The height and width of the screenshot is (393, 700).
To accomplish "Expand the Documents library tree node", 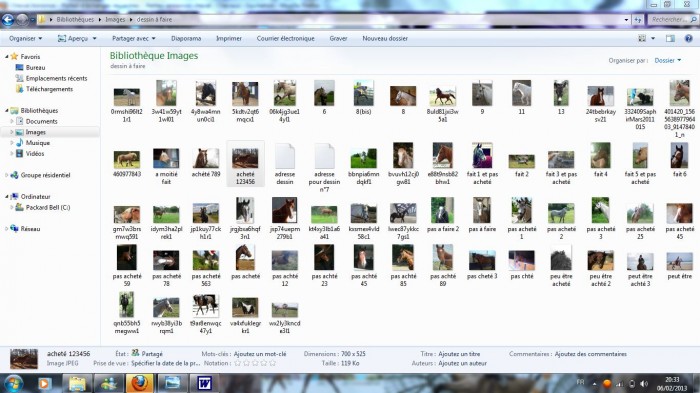I will click(12, 121).
